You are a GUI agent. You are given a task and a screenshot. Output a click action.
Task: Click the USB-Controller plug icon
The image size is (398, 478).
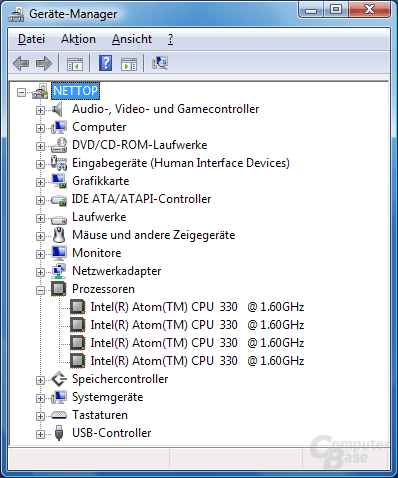tap(59, 433)
